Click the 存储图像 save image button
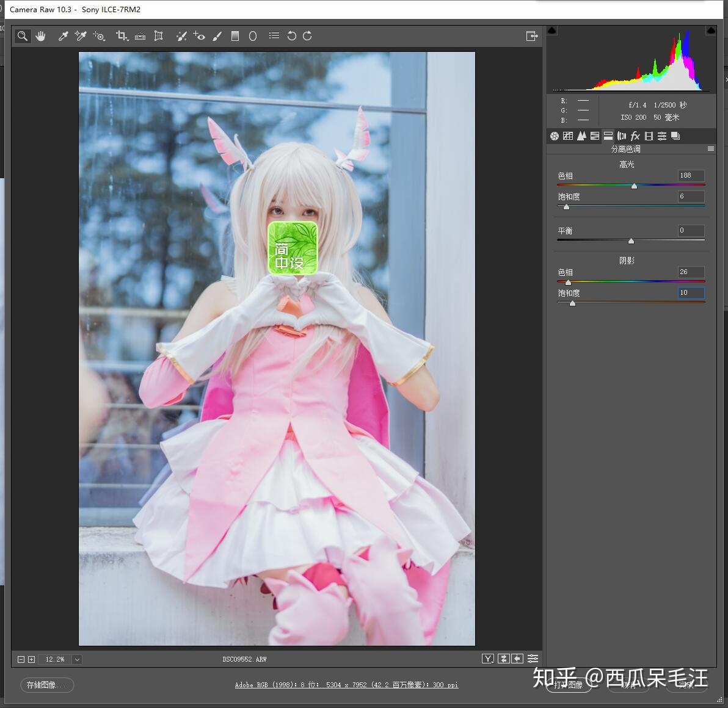728x708 pixels. pos(47,685)
